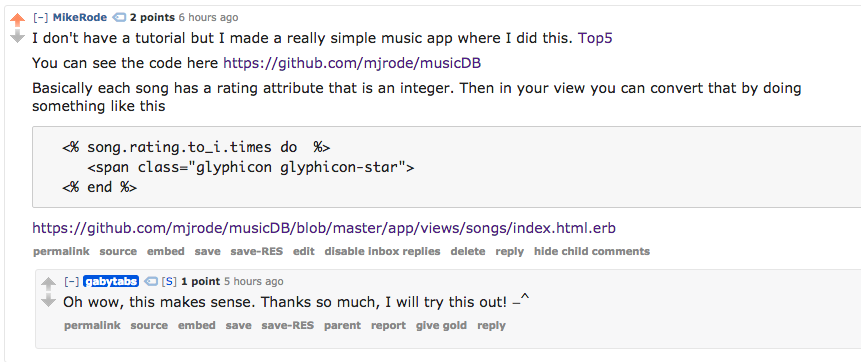This screenshot has width=861, height=362.
Task: Open the github.com/mjrode/musicDB link
Action: pyautogui.click(x=352, y=64)
